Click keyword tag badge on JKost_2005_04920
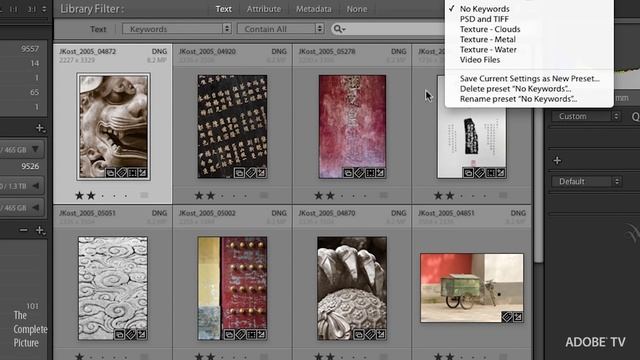 click(251, 173)
